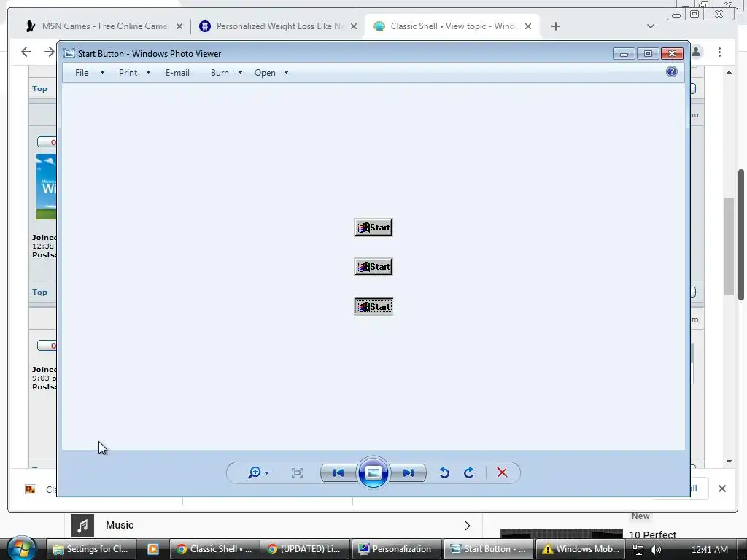Click the top Start button image
747x560 pixels.
tap(373, 227)
